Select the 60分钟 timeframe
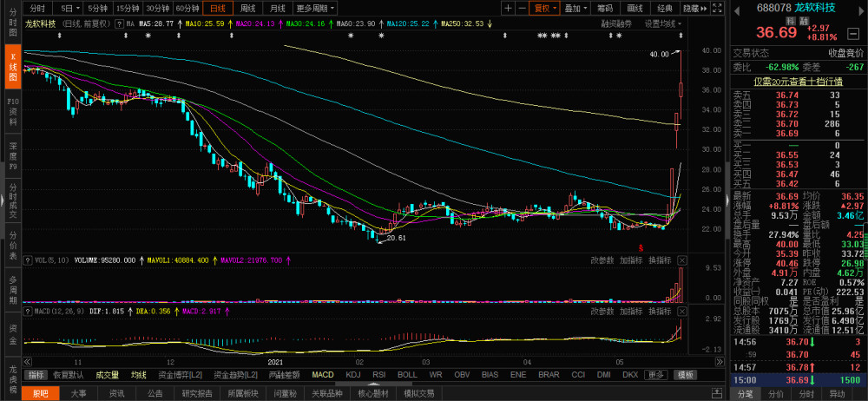868x401 pixels. [x=187, y=9]
